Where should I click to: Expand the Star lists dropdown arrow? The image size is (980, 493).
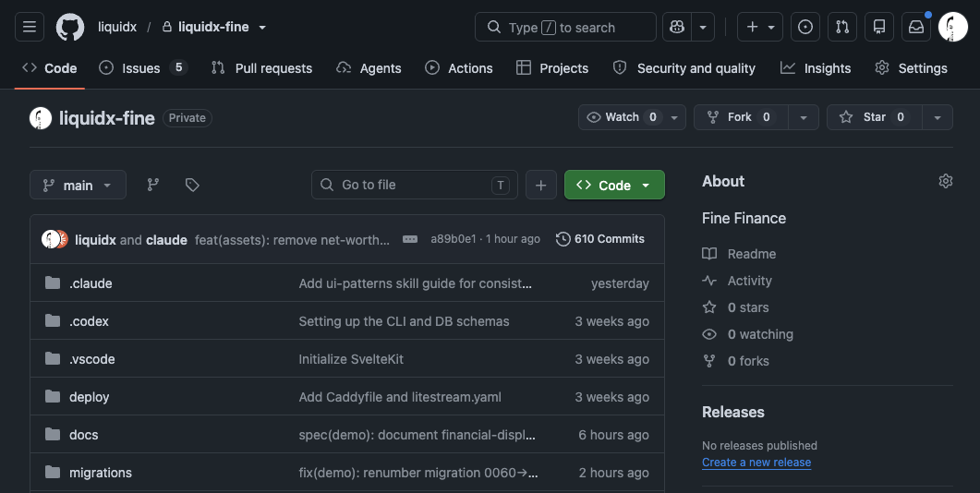pyautogui.click(x=938, y=117)
